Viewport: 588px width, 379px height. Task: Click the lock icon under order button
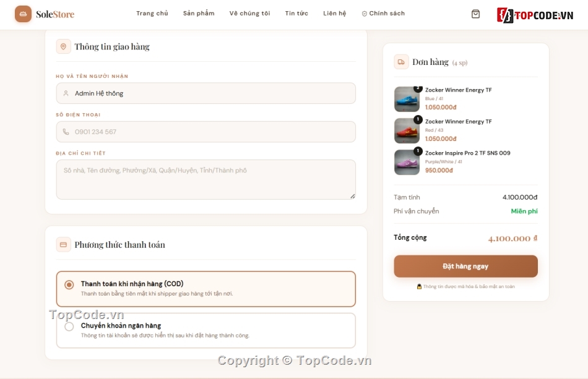click(419, 286)
